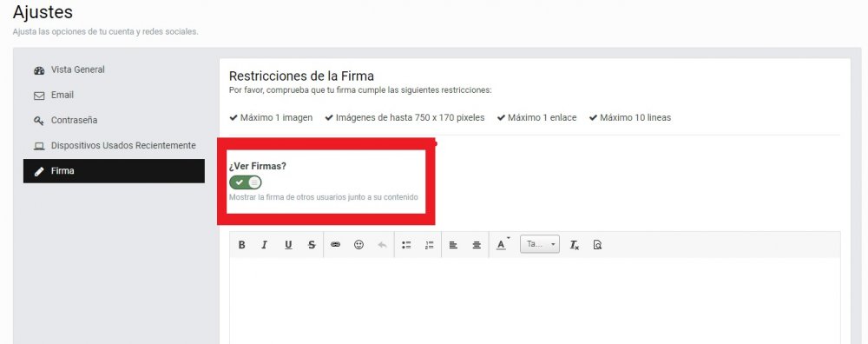Insert a bulleted list
868x344 pixels.
coord(406,245)
